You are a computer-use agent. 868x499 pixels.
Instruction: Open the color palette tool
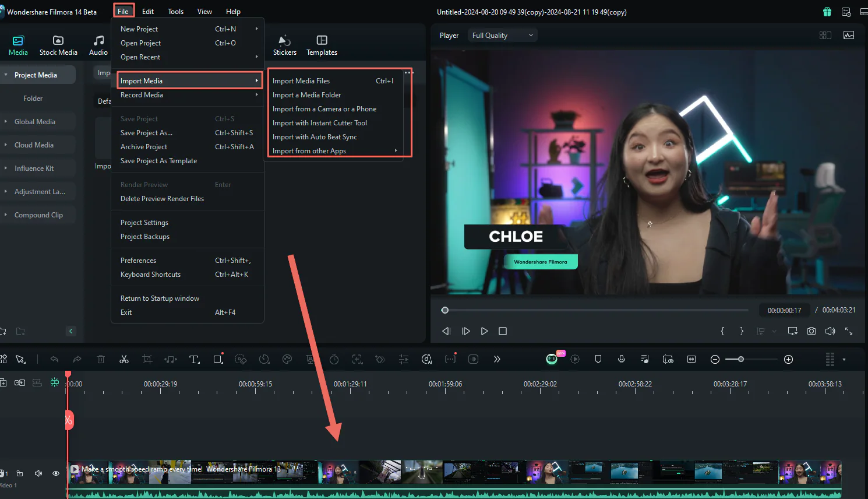click(287, 359)
